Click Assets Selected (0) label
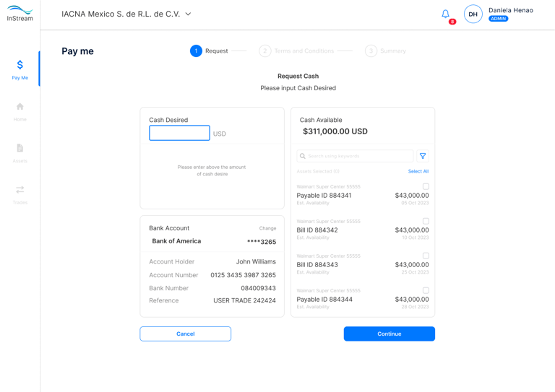This screenshot has height=392, width=555. click(318, 171)
